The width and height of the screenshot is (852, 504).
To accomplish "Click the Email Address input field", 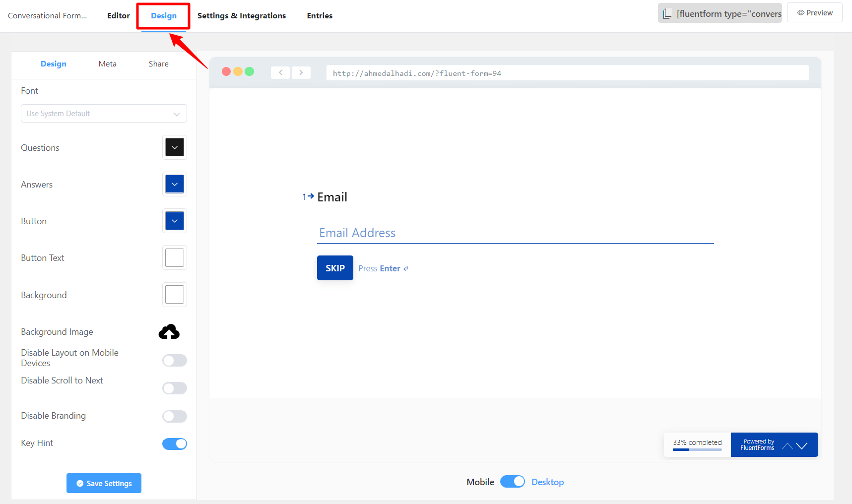I will (516, 233).
